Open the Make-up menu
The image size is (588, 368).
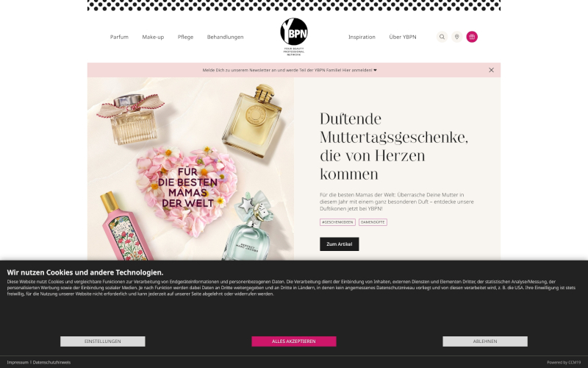[x=153, y=37]
